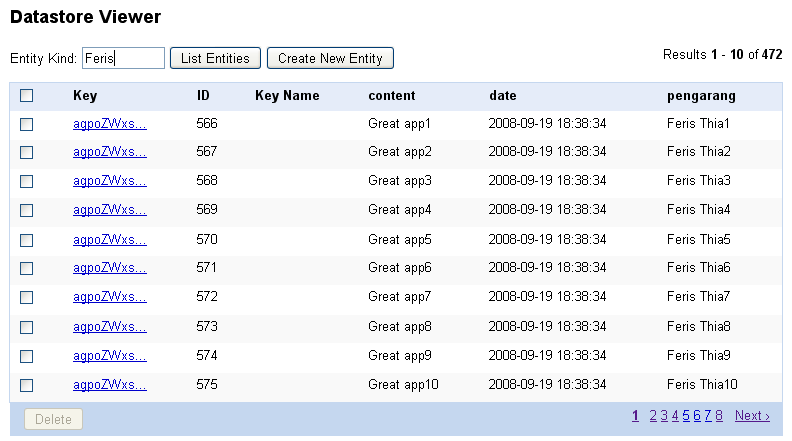Toggle the select-all checkbox in the table header
This screenshot has height=441, width=792.
27,96
